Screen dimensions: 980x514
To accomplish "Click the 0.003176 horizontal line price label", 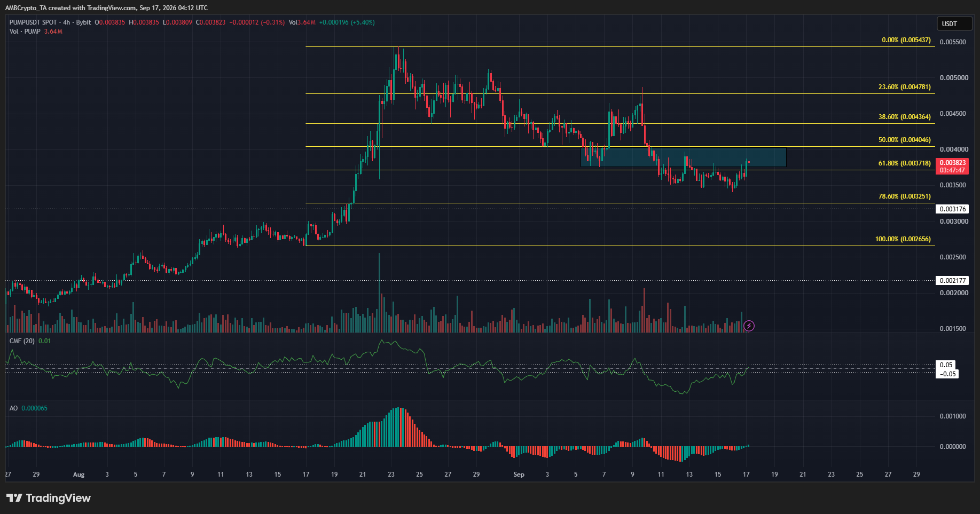I will (x=952, y=209).
